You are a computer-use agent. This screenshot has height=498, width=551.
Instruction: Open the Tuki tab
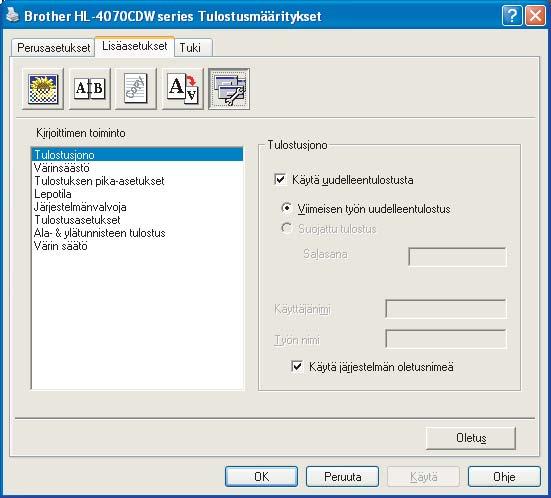tap(193, 48)
